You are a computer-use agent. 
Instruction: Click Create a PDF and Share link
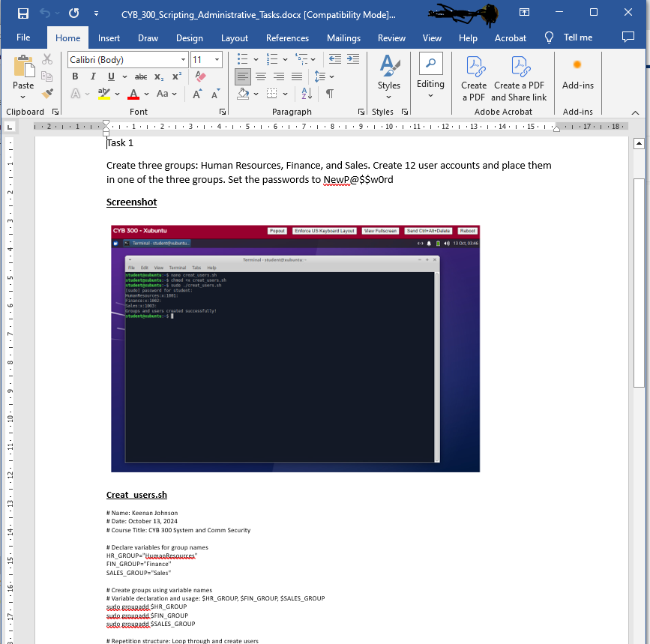[519, 79]
